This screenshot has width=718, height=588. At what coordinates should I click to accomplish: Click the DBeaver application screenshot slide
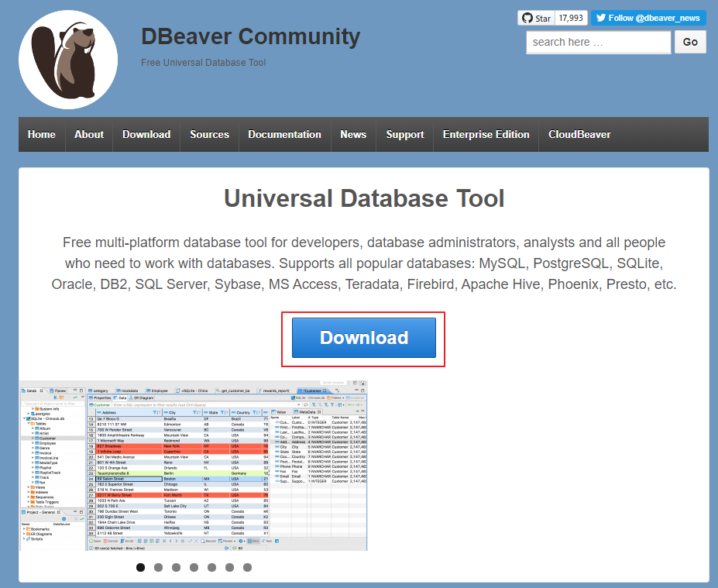point(193,466)
